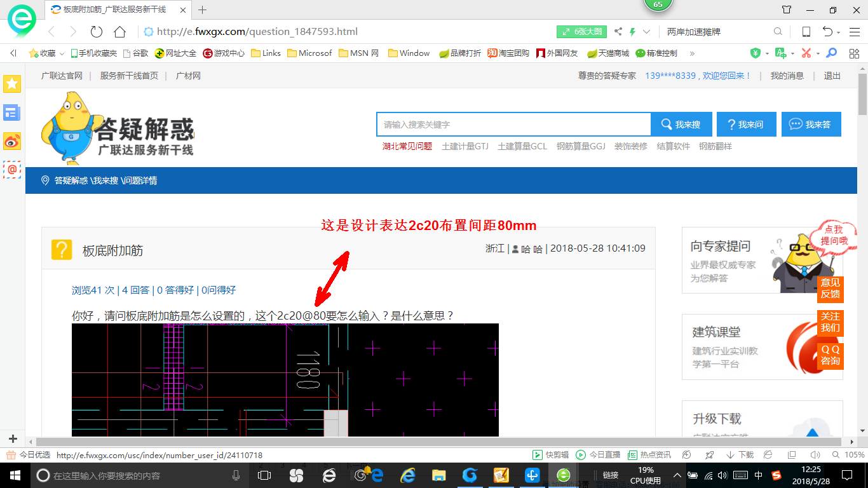Click the browser back arrow
Image resolution: width=868 pixels, height=488 pixels.
(52, 32)
